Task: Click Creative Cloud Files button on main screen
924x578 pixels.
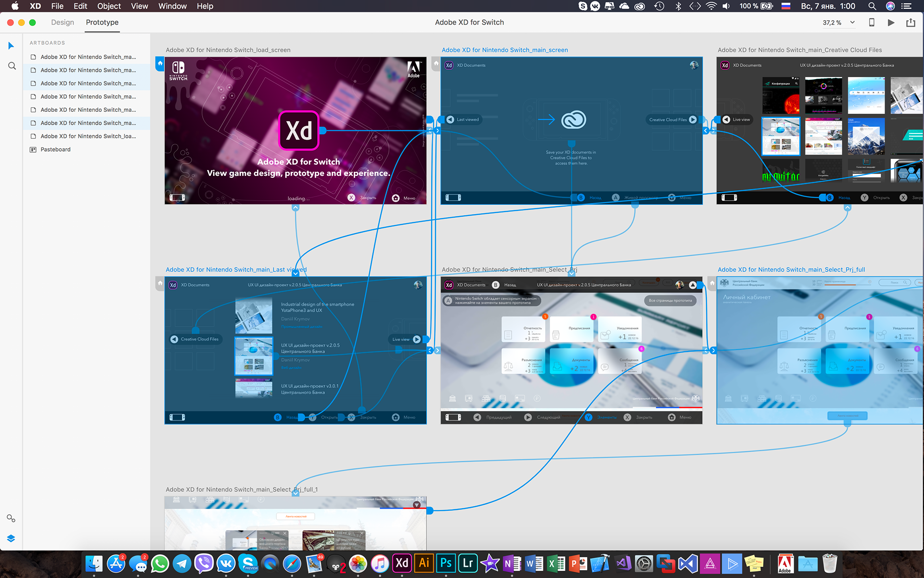Action: point(673,119)
